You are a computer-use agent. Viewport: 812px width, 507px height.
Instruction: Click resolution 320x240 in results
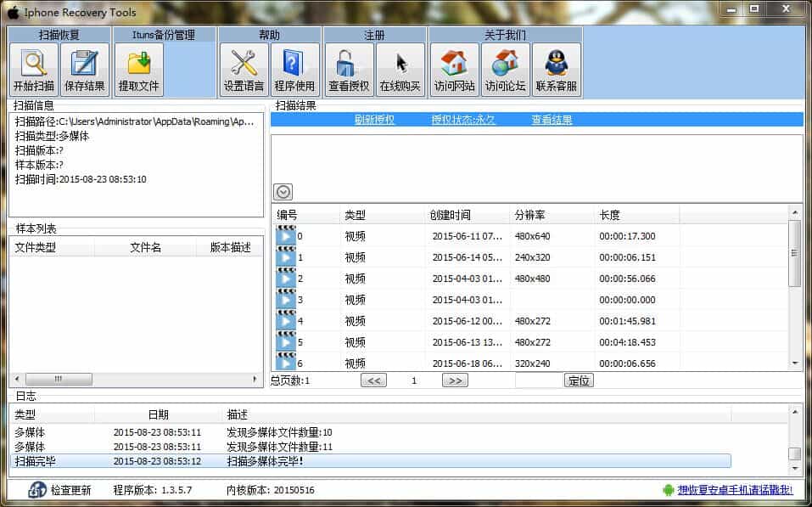(x=532, y=363)
